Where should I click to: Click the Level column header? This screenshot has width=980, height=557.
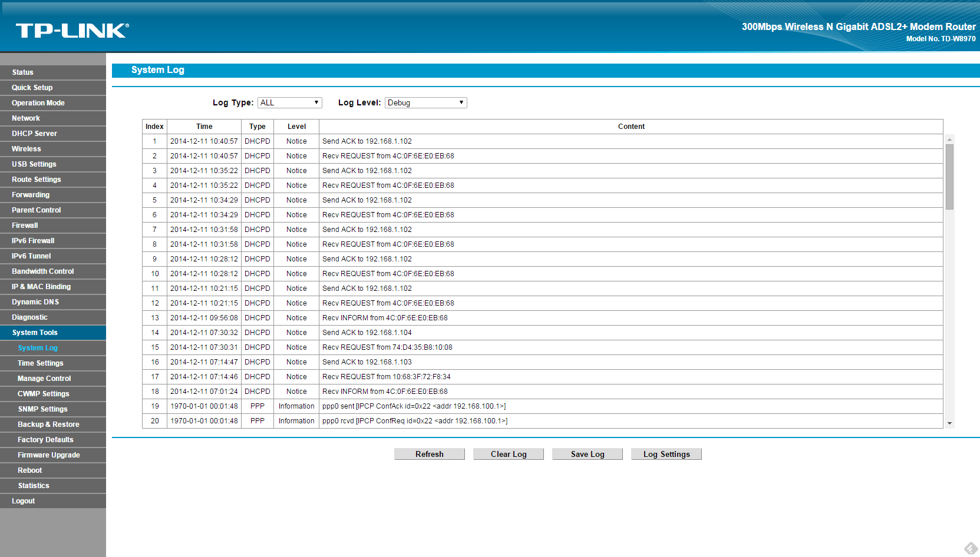(x=296, y=127)
